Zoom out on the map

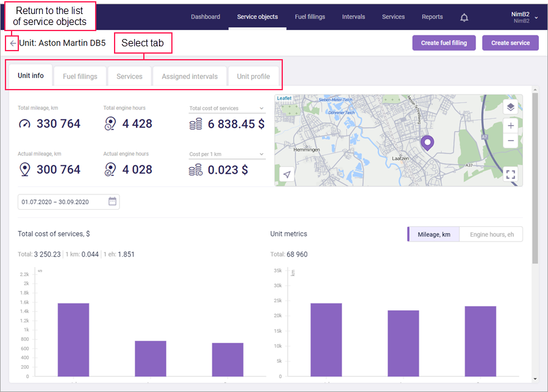tap(510, 141)
